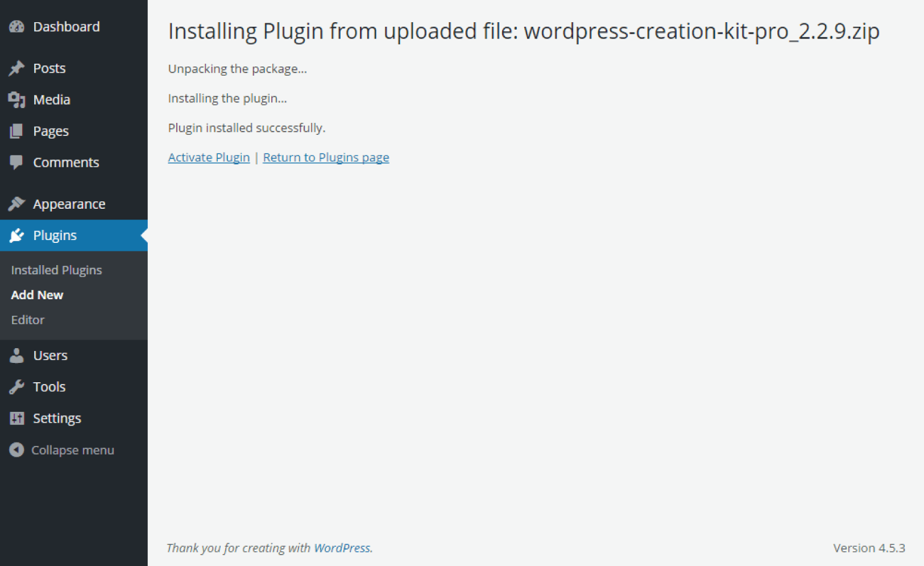Screen dimensions: 924x566
Task: Click the Dashboard gauge icon
Action: tap(16, 27)
